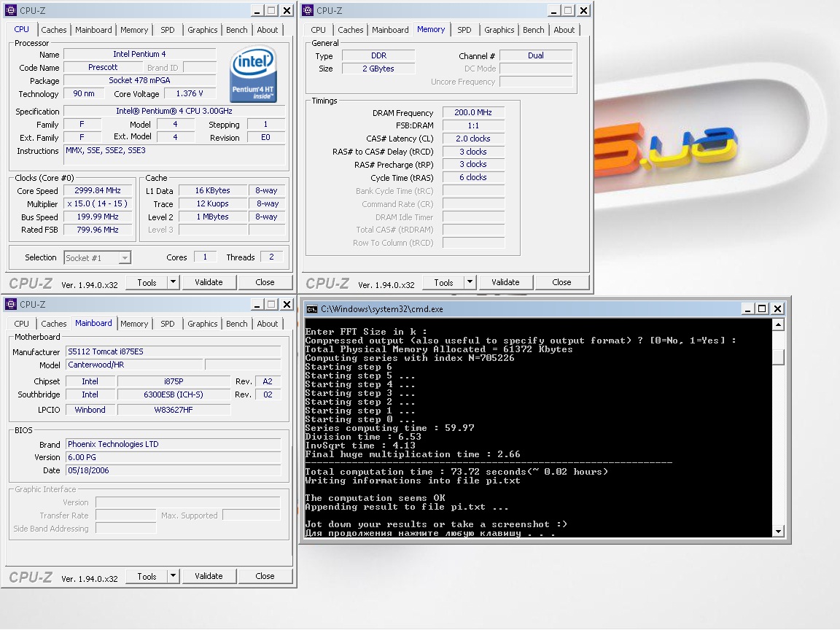
Task: Expand Tools dropdown arrow in Memory window
Action: click(x=470, y=281)
